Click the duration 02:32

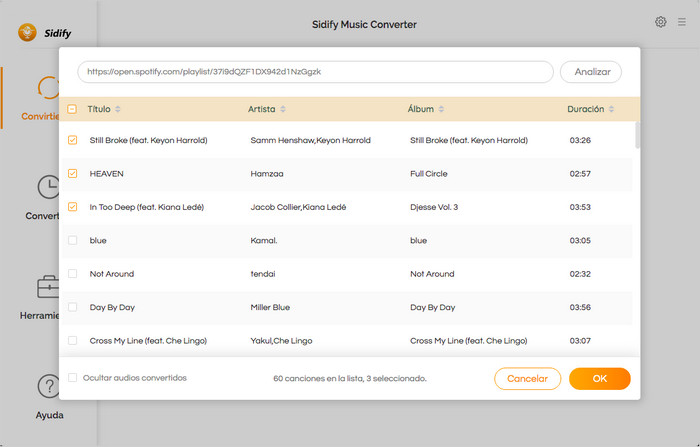pos(580,274)
